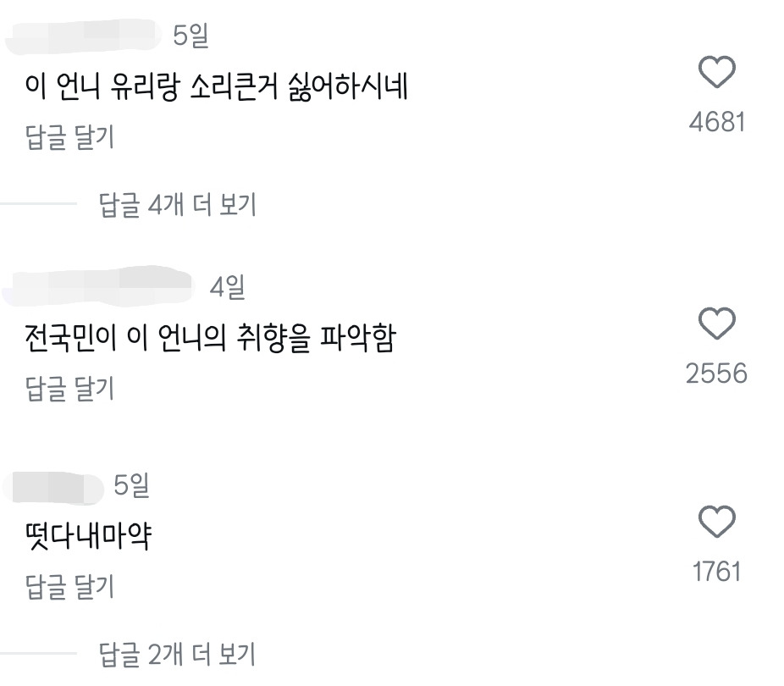Image resolution: width=784 pixels, height=686 pixels.
Task: Click the '5일' timestamp on the 유리랑 comment
Action: click(190, 36)
